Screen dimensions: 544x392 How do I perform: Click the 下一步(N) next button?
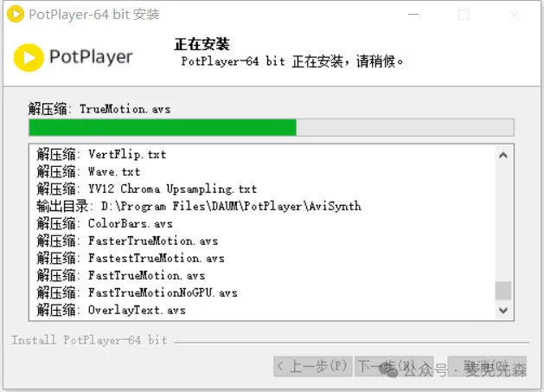394,366
